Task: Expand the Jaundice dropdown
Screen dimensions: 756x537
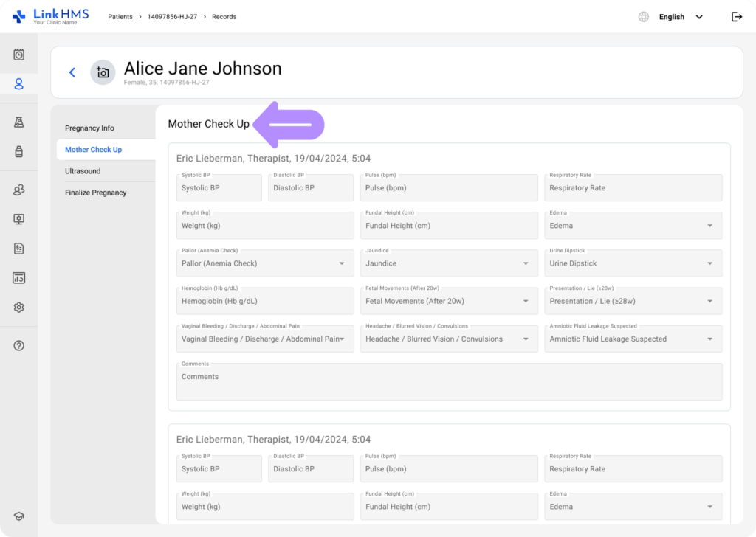Action: [449, 263]
